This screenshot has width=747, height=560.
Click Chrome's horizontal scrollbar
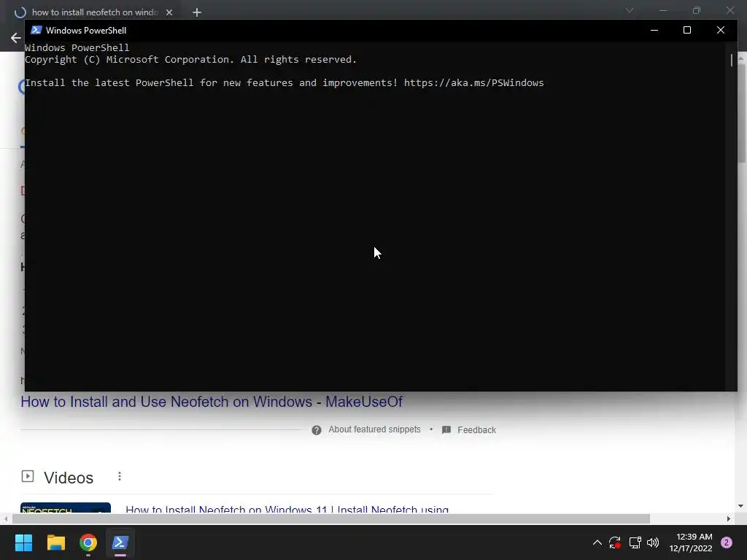[x=331, y=518]
